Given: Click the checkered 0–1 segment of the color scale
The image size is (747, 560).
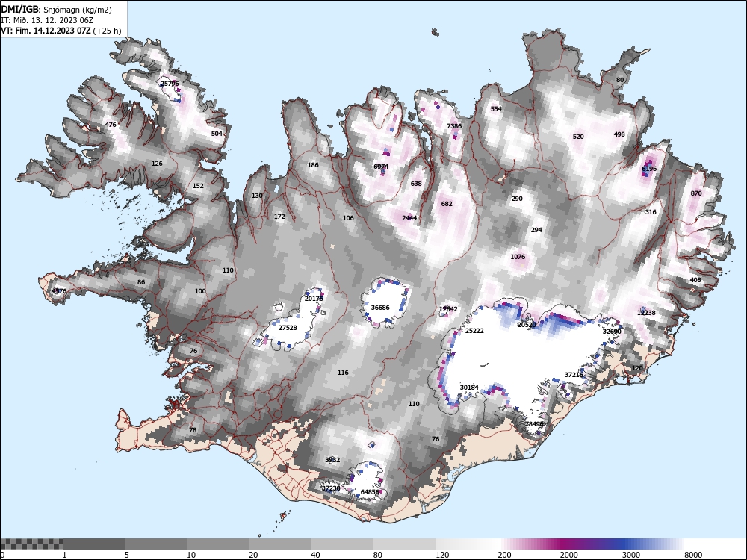Looking at the screenshot, I should [31, 544].
